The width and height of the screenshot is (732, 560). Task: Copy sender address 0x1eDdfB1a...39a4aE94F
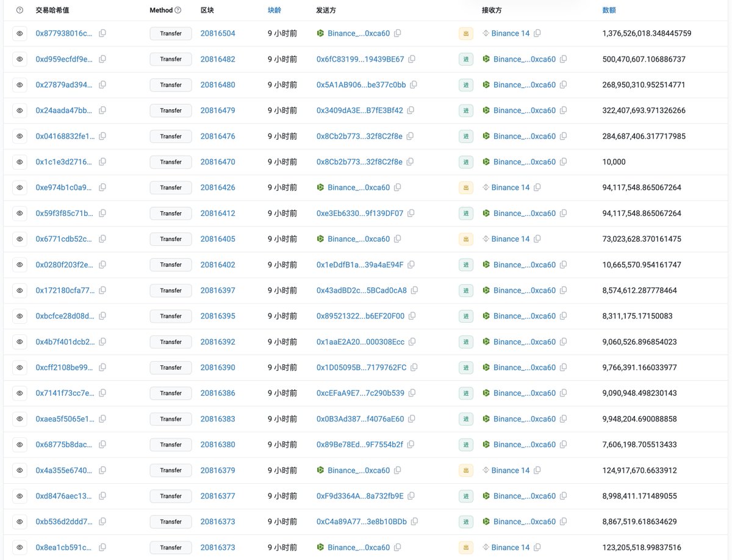(x=411, y=265)
